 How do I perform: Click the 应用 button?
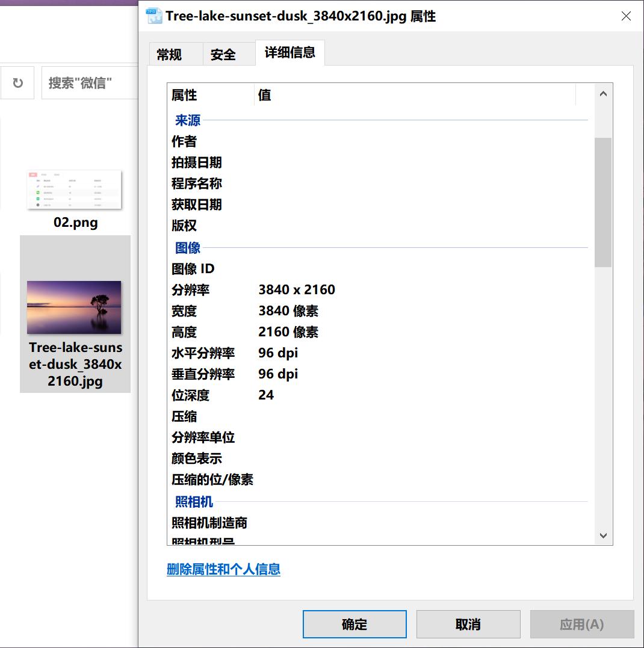pos(581,624)
